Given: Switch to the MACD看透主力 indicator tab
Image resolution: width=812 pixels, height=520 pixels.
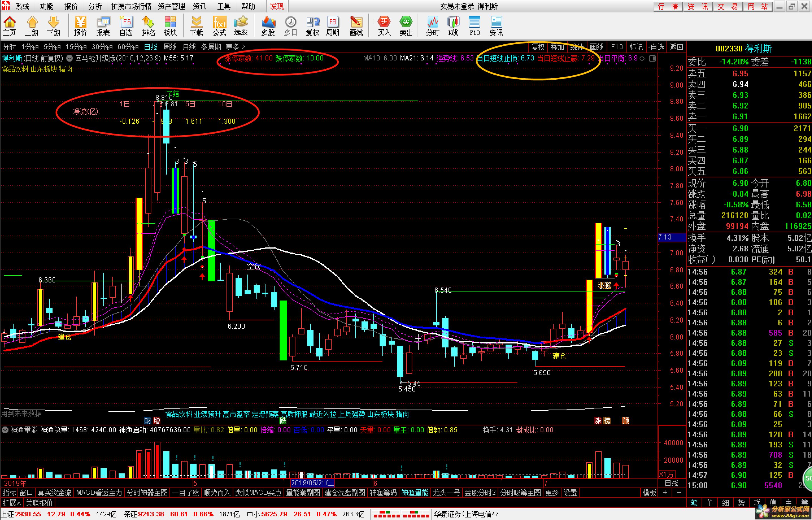Looking at the screenshot, I should click(99, 493).
